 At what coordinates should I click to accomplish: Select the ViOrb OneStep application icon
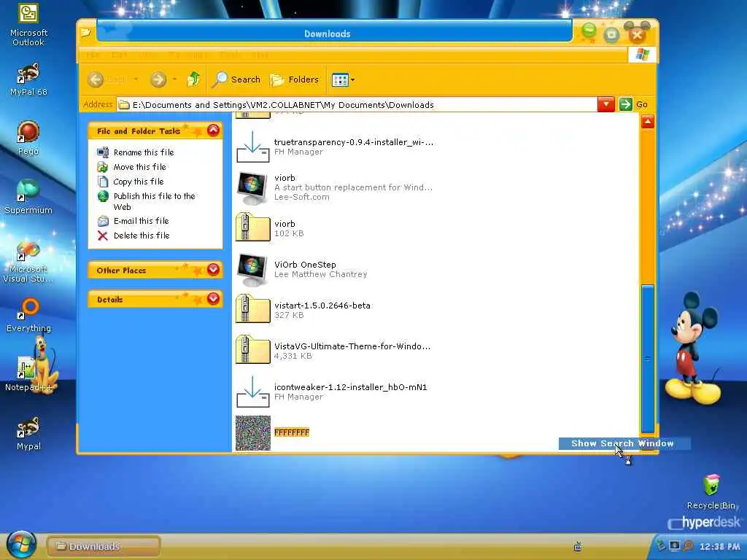click(253, 270)
